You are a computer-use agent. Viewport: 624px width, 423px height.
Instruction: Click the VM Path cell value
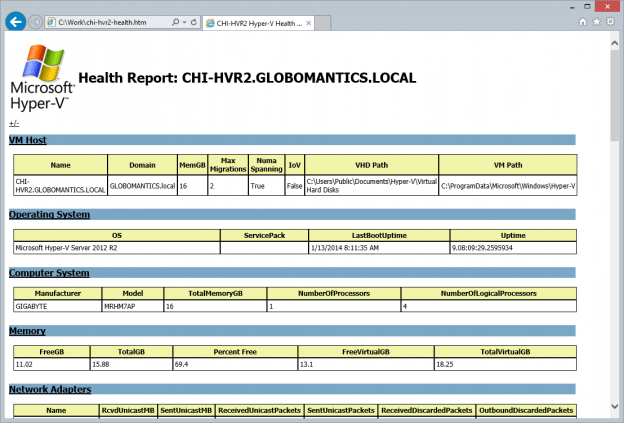click(508, 186)
